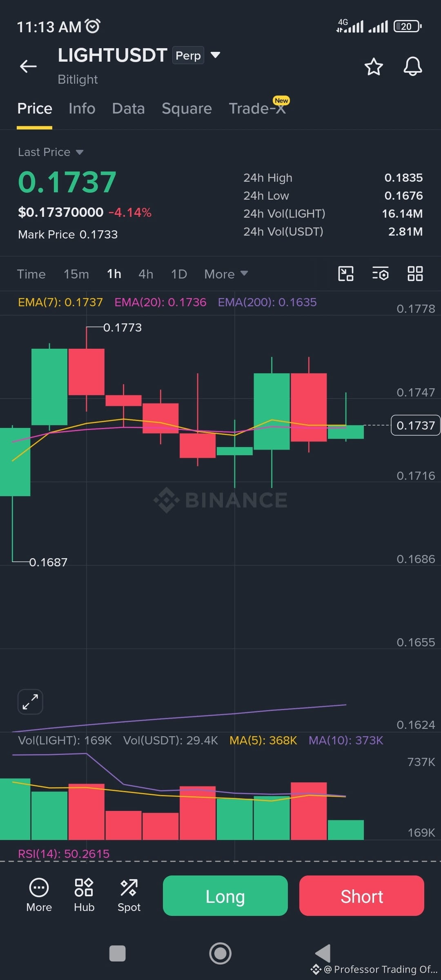Screen dimensions: 441x980
Task: Open the More menu at bottom
Action: (x=39, y=895)
